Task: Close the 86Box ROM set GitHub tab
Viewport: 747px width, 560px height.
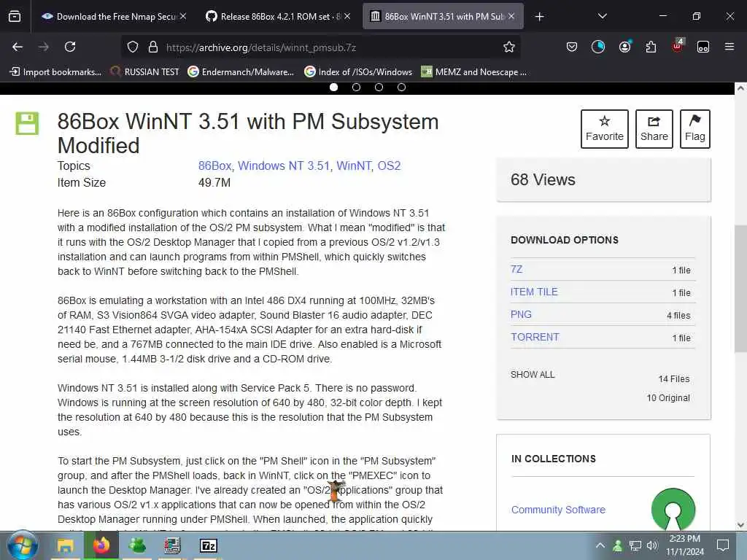Action: point(347,16)
